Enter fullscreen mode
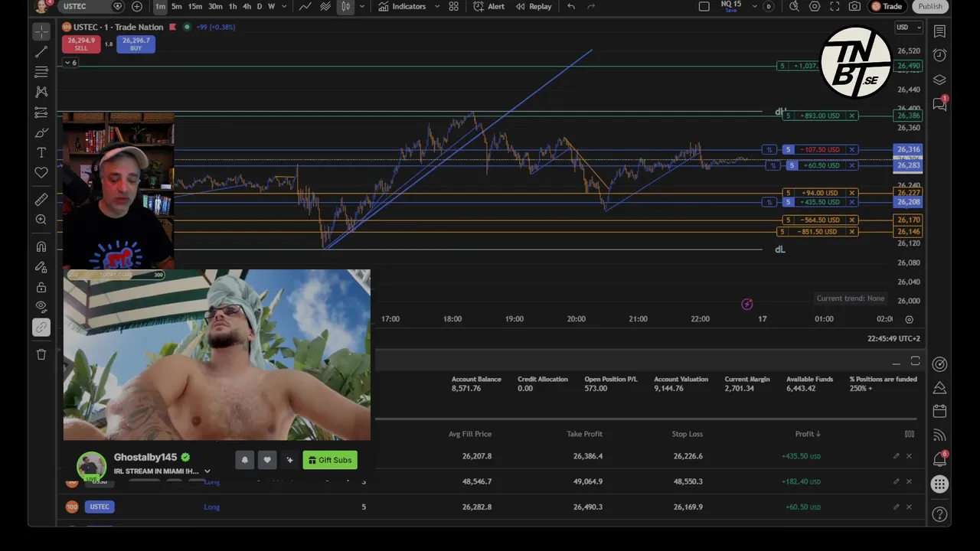Image resolution: width=980 pixels, height=551 pixels. tap(835, 6)
